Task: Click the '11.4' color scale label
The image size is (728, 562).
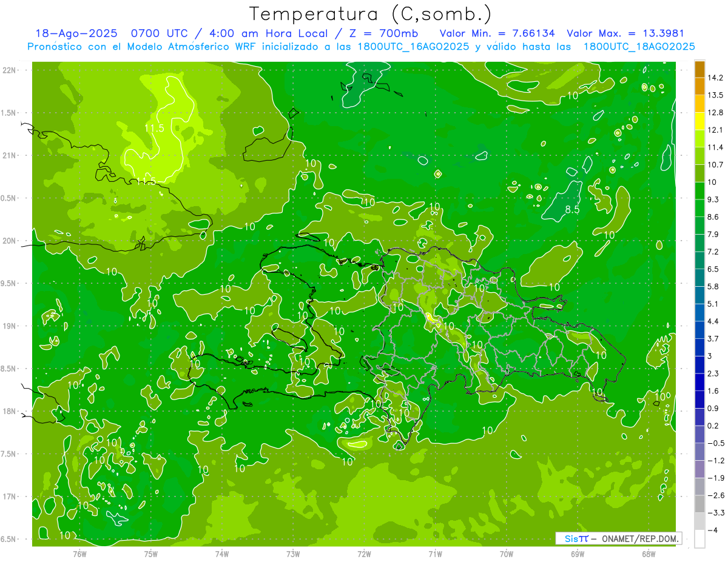Action: (715, 147)
